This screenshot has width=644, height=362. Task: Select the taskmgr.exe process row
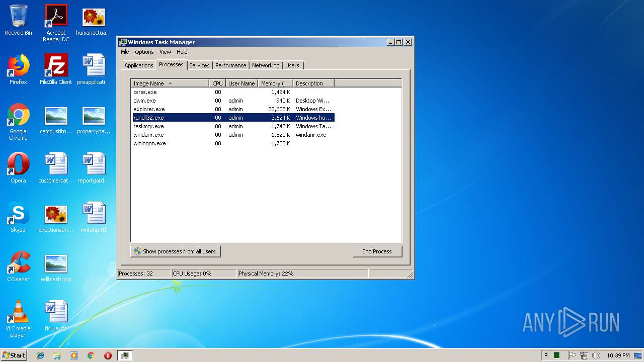tap(233, 126)
